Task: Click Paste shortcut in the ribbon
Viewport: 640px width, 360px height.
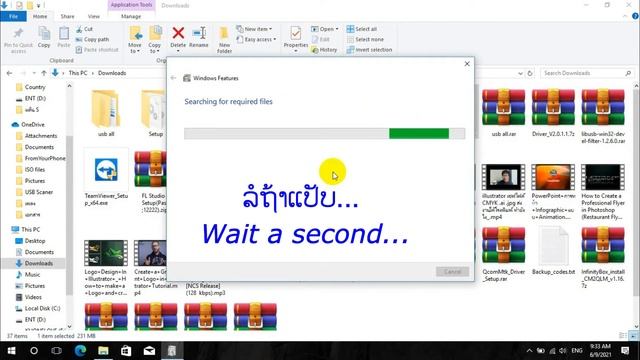Action: [x=97, y=49]
